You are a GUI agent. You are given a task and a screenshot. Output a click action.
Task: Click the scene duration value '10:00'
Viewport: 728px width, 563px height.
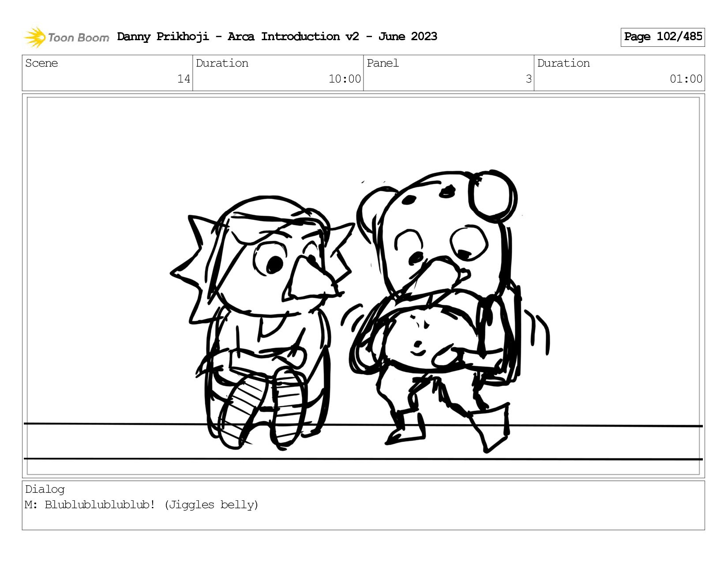[345, 79]
